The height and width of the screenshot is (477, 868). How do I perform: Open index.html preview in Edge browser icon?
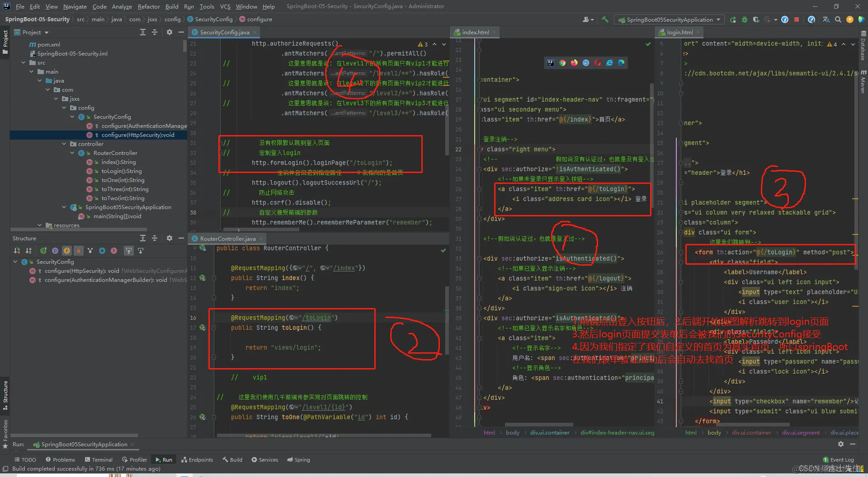pyautogui.click(x=621, y=63)
